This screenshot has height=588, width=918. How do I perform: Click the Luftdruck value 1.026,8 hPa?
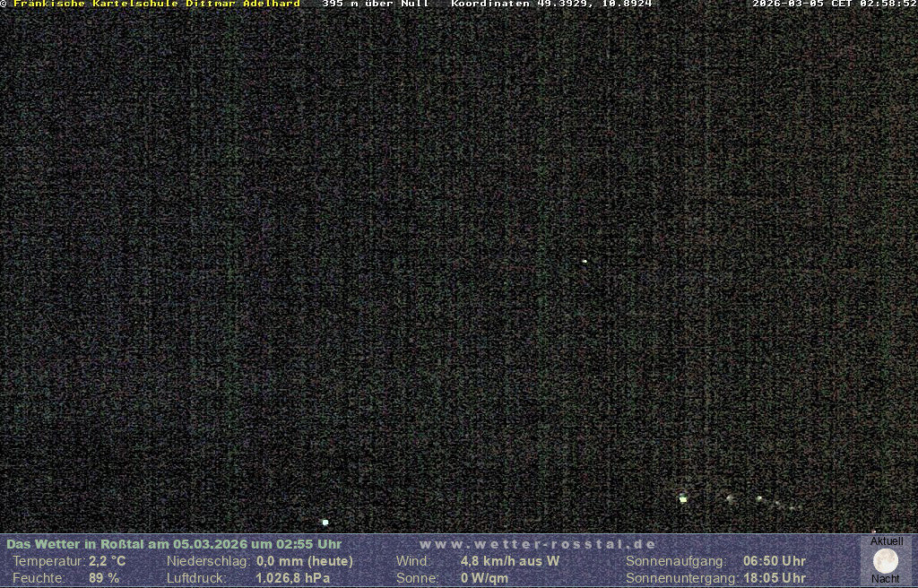tap(293, 578)
